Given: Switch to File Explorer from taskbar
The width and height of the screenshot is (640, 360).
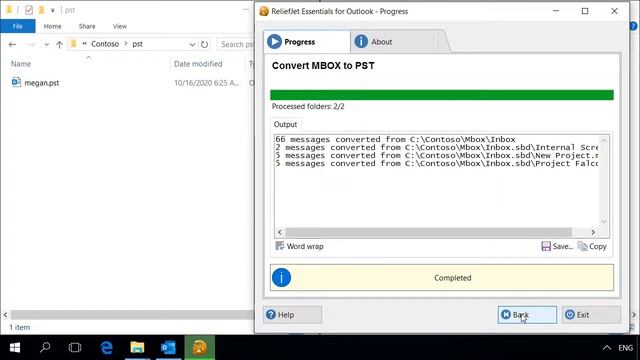Looking at the screenshot, I should [x=138, y=347].
